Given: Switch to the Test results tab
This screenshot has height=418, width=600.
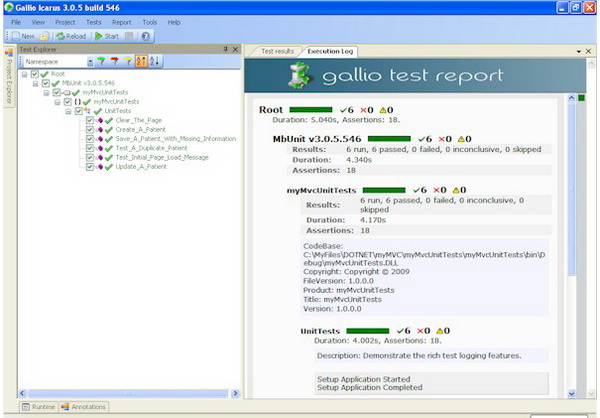Looking at the screenshot, I should [x=277, y=51].
